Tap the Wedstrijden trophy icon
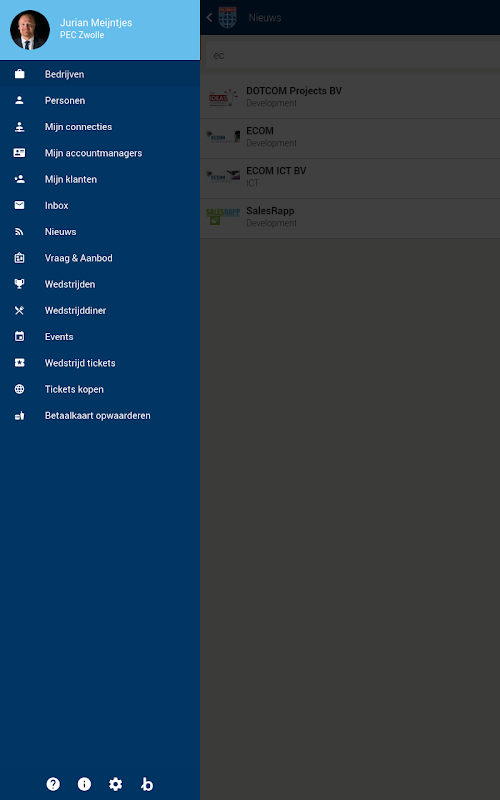 pos(19,284)
